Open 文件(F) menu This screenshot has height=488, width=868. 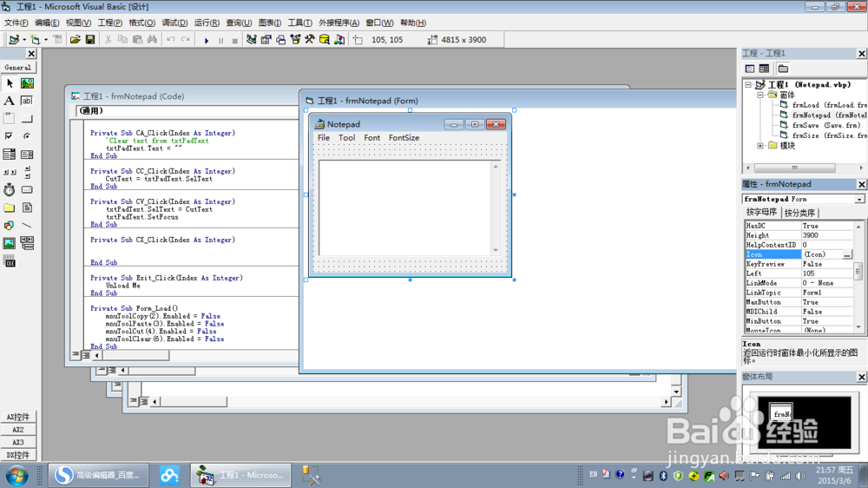(16, 23)
